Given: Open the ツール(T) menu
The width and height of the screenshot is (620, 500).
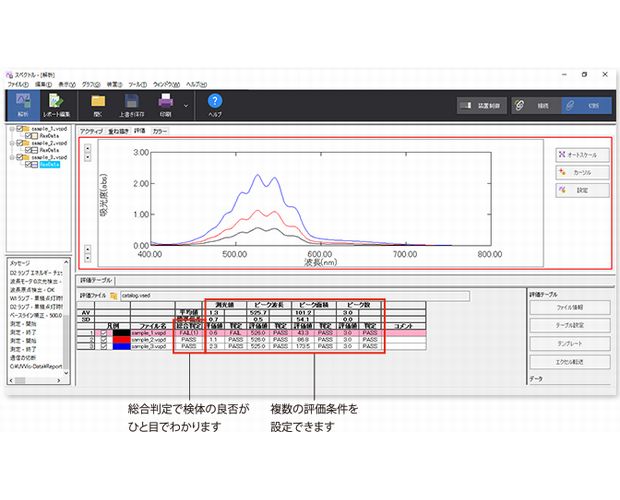Looking at the screenshot, I should [x=138, y=85].
